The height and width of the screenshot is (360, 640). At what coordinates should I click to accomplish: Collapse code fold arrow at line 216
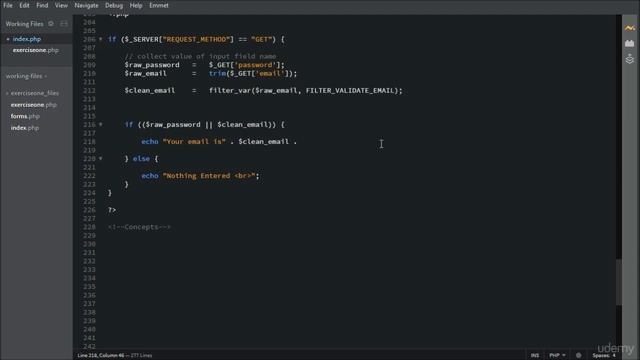point(100,124)
